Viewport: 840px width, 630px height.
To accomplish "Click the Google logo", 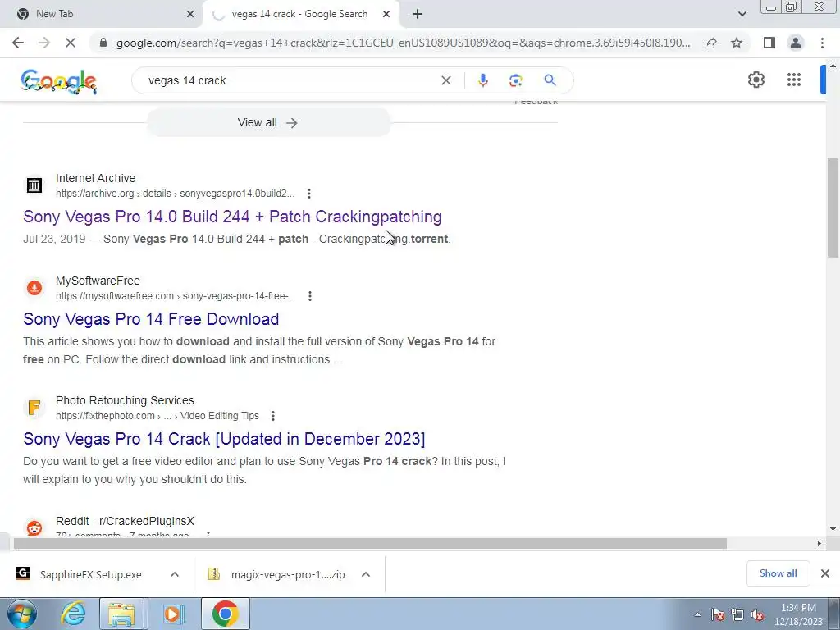I will click(59, 81).
